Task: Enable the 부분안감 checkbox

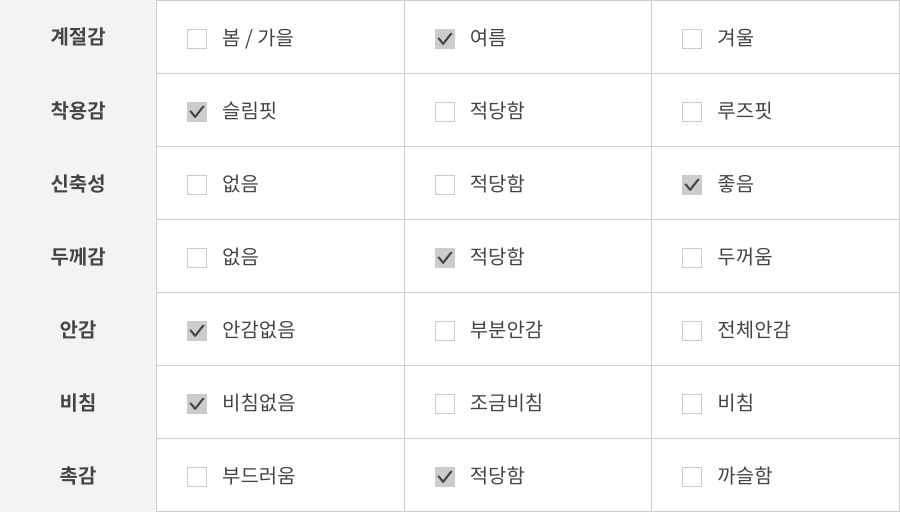Action: 445,331
